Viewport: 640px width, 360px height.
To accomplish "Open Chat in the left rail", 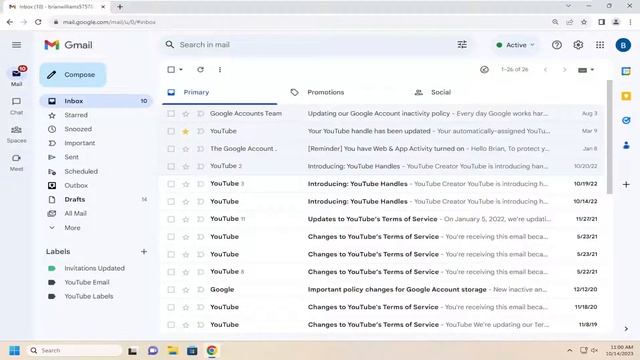I will (x=16, y=105).
